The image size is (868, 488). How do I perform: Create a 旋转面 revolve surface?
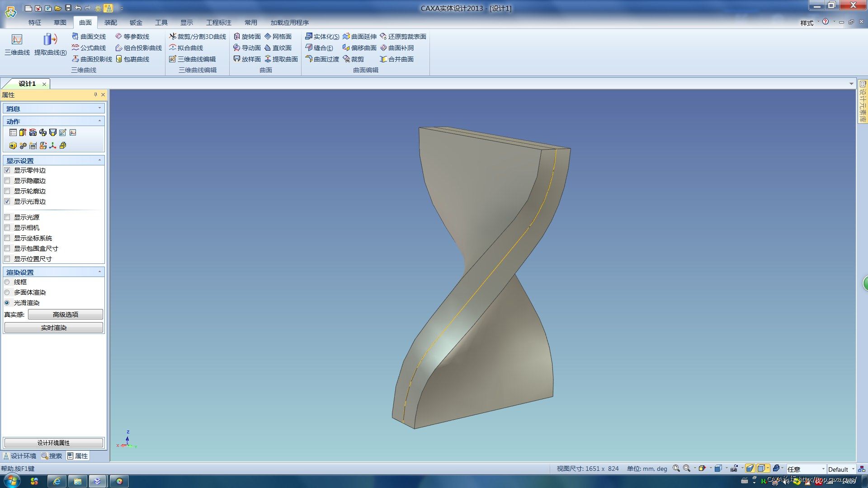(x=247, y=37)
